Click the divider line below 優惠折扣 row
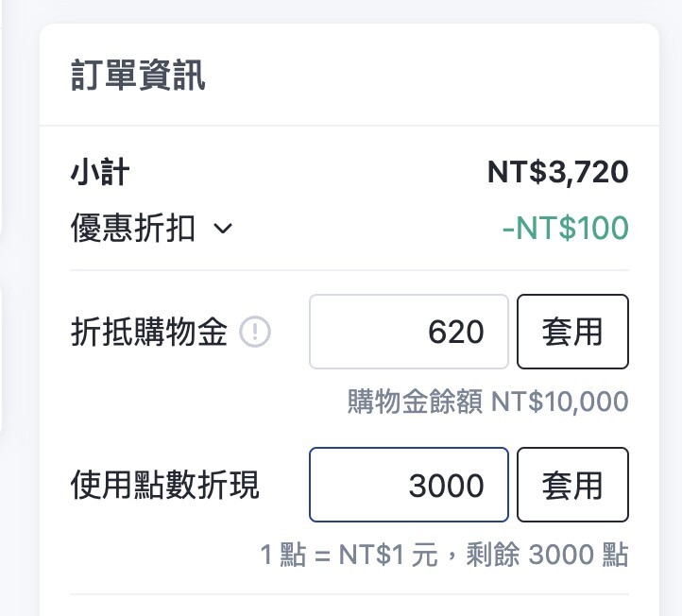Screen dimensions: 682x616 click(x=350, y=270)
